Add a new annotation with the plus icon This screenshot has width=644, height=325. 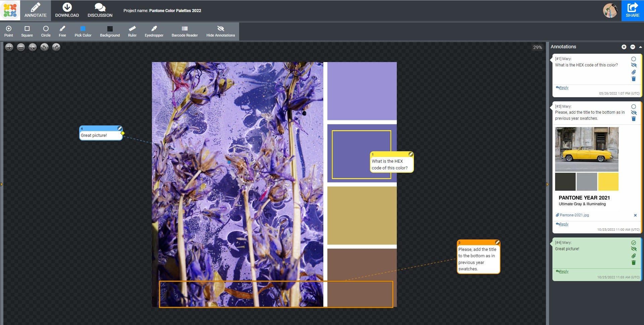point(624,47)
